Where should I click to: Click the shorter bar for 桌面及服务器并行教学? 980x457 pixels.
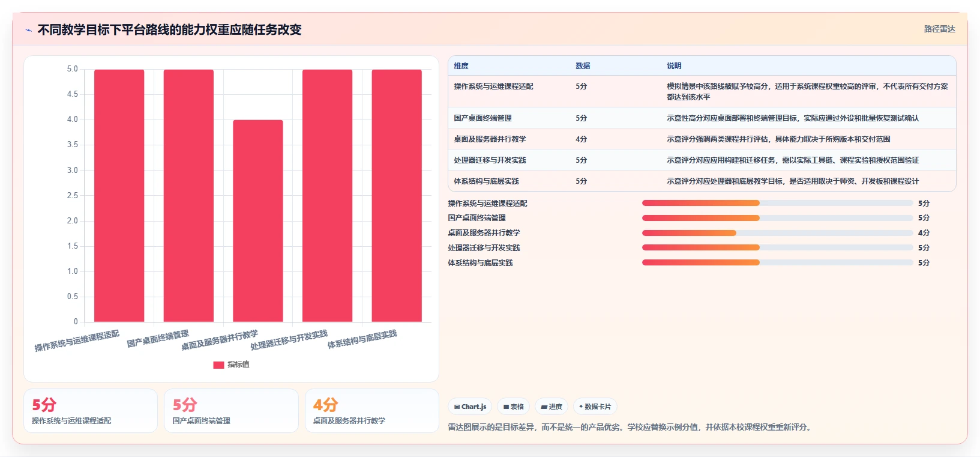pos(258,221)
